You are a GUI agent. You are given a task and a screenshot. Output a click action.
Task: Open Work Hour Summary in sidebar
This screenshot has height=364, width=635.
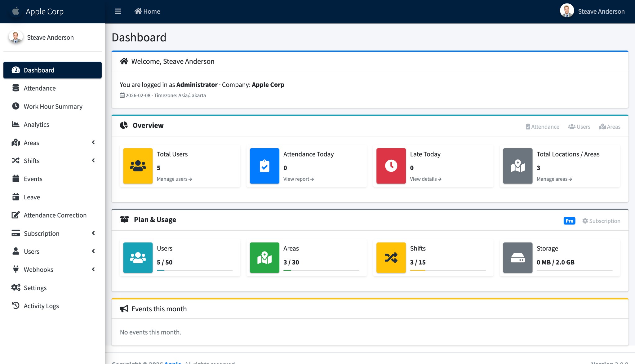click(53, 106)
